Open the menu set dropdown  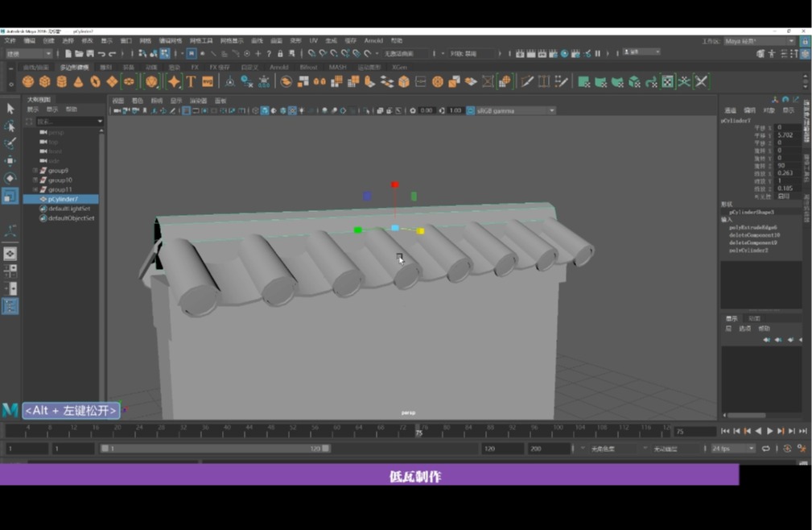[x=28, y=54]
